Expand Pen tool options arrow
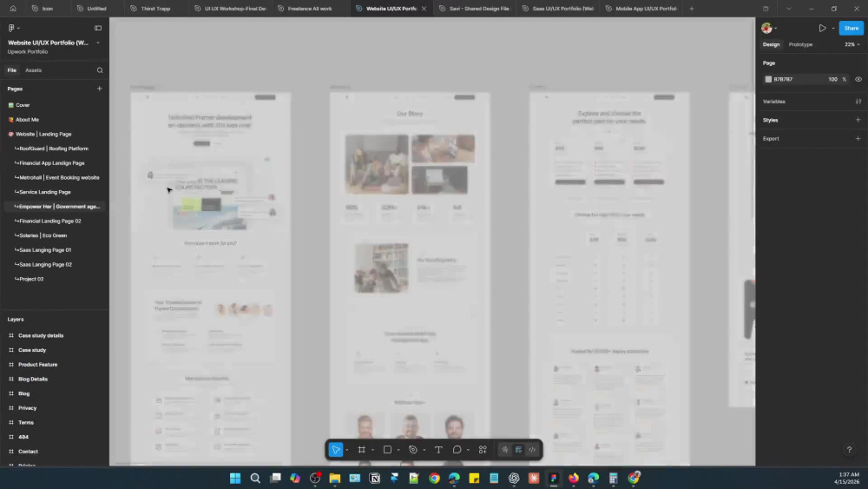The width and height of the screenshot is (868, 489). 424,450
